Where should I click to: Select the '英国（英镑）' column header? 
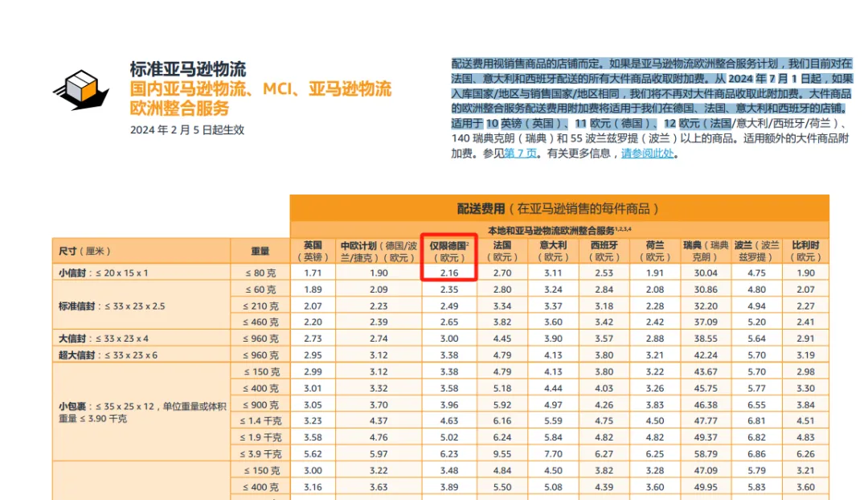click(x=313, y=251)
